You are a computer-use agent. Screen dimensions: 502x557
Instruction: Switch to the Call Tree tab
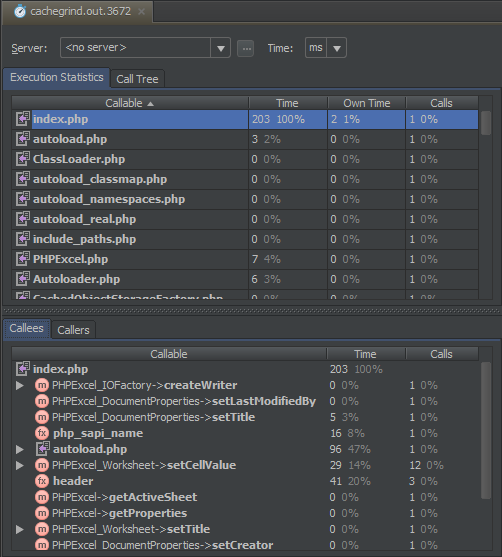[137, 79]
